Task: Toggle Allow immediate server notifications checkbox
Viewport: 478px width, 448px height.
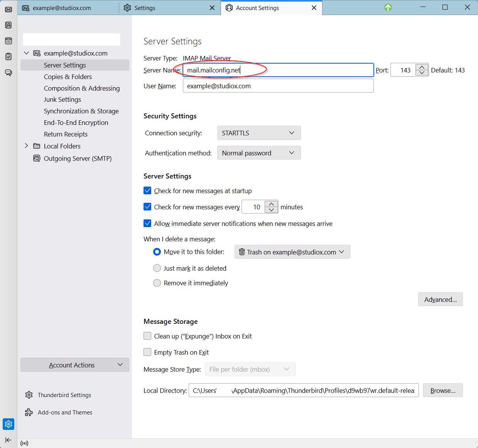Action: click(x=147, y=223)
